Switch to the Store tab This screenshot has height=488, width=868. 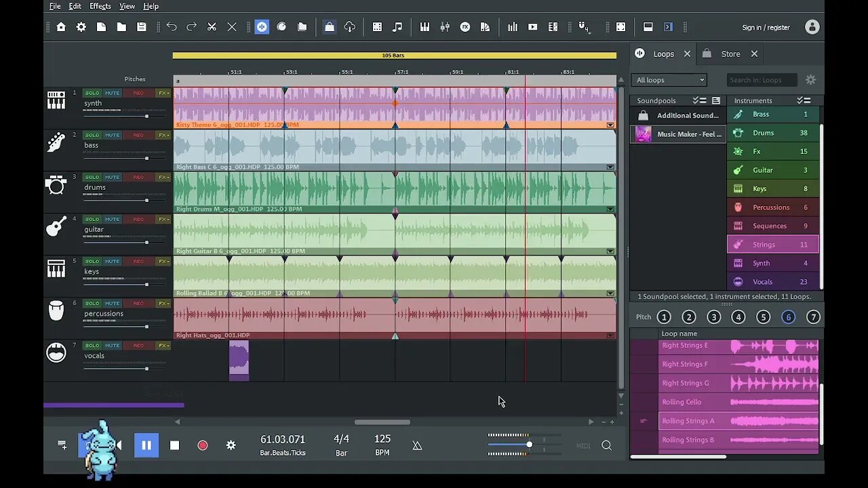point(730,54)
